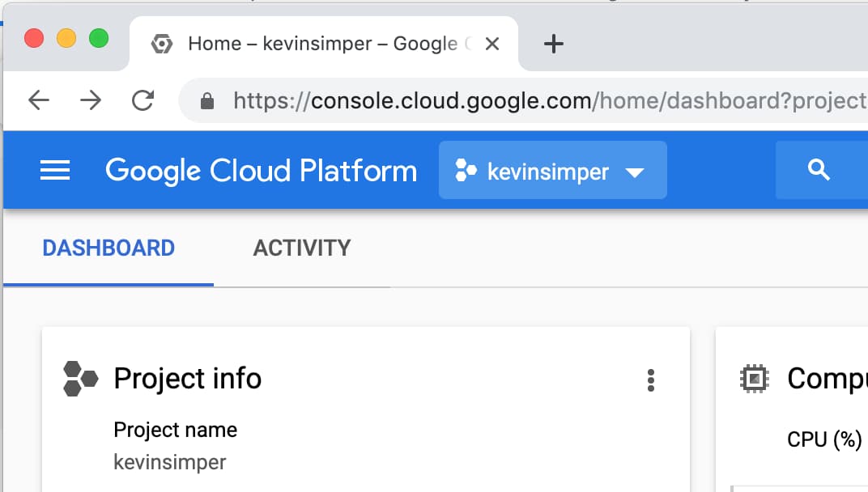Select the Home – kevinsimper browser tab

324,44
